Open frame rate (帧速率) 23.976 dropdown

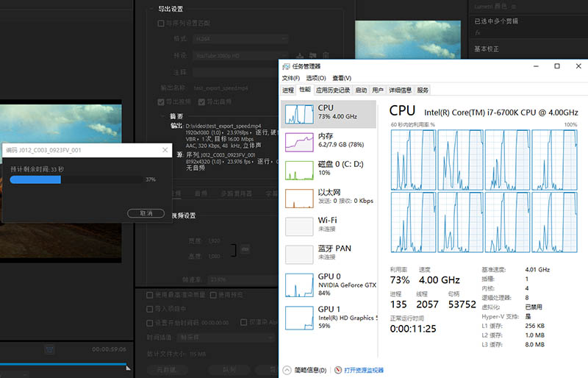[243, 279]
